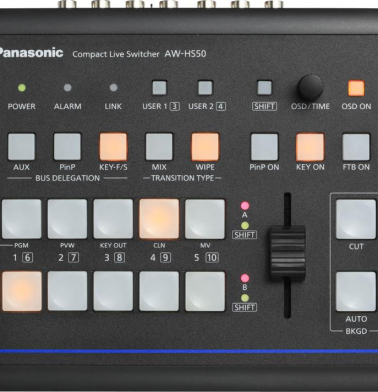Select B bus crosspoint 2
378x392 pixels.
67,291
